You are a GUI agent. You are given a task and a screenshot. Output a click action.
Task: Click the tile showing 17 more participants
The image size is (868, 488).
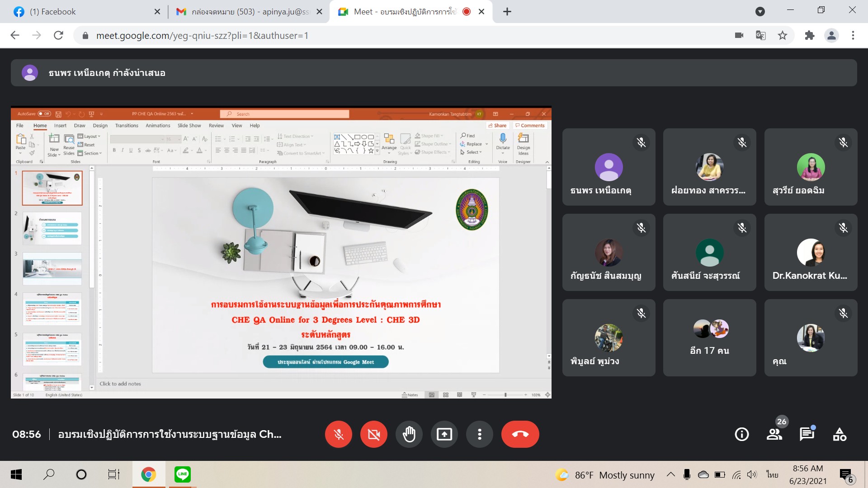709,338
